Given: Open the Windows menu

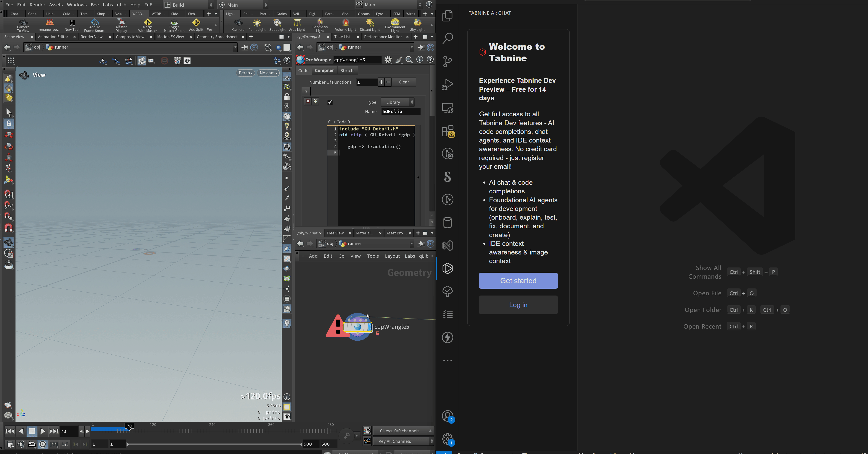Looking at the screenshot, I should (77, 5).
